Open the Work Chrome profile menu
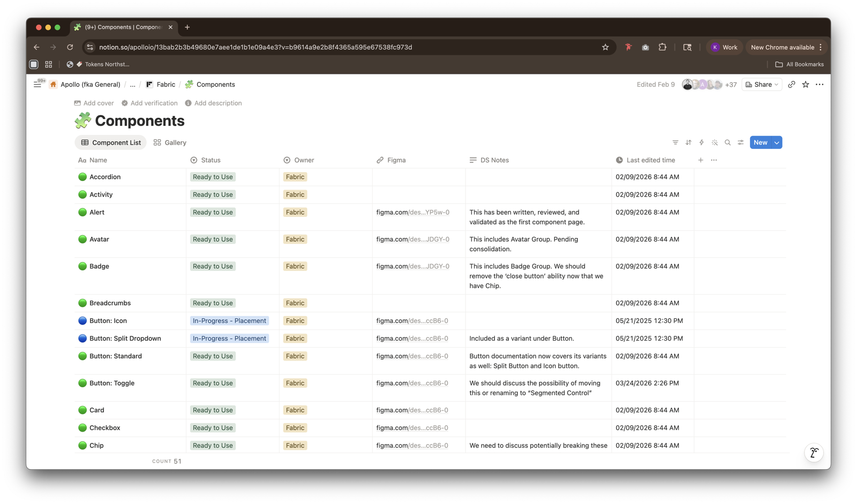857x504 pixels. click(724, 47)
